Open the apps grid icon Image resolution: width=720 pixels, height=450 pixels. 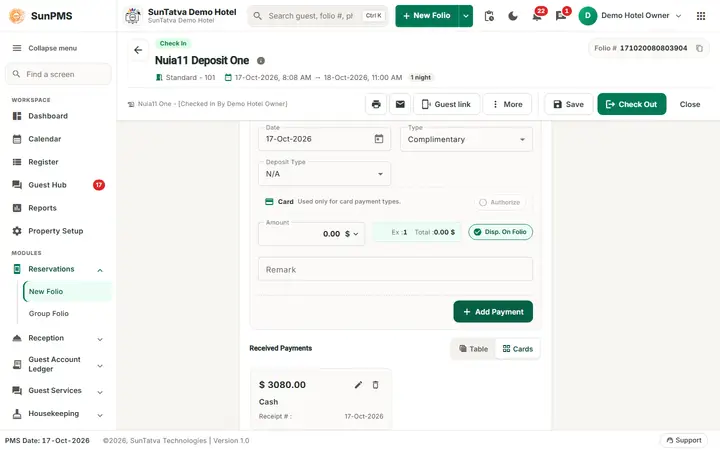701,16
